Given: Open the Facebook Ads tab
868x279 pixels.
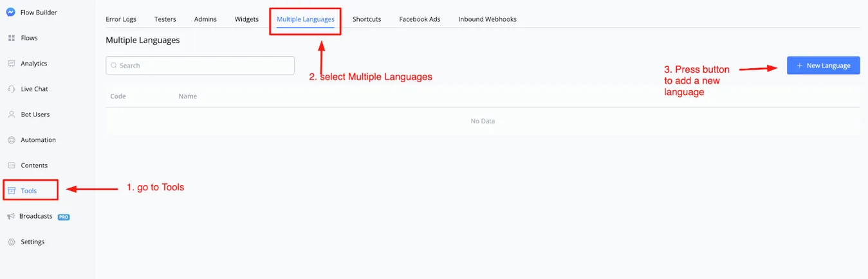Looking at the screenshot, I should tap(420, 19).
